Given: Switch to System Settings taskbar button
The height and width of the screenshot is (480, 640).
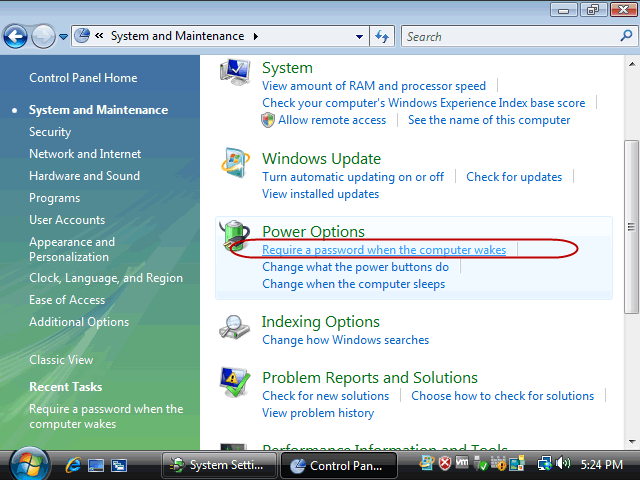Looking at the screenshot, I should [x=219, y=465].
